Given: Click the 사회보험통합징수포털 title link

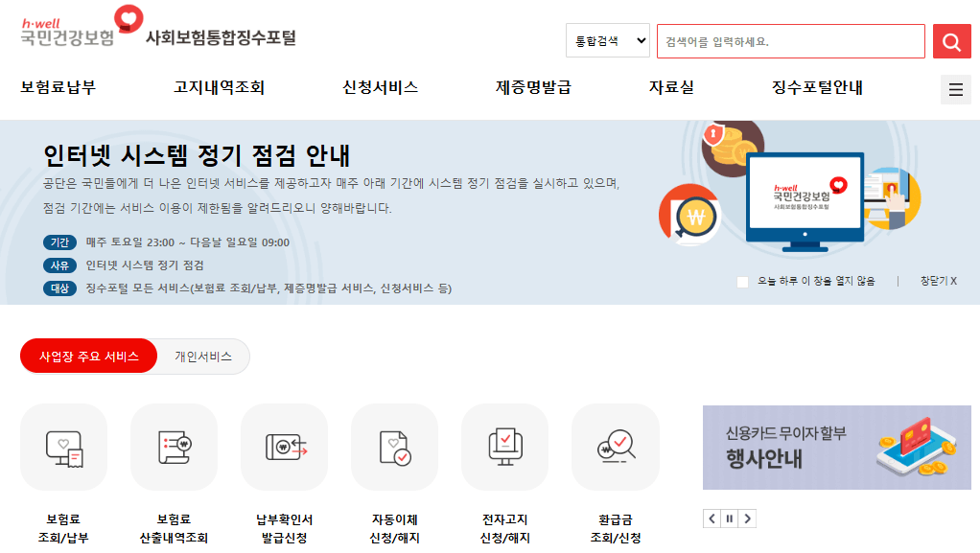Looking at the screenshot, I should click(221, 37).
